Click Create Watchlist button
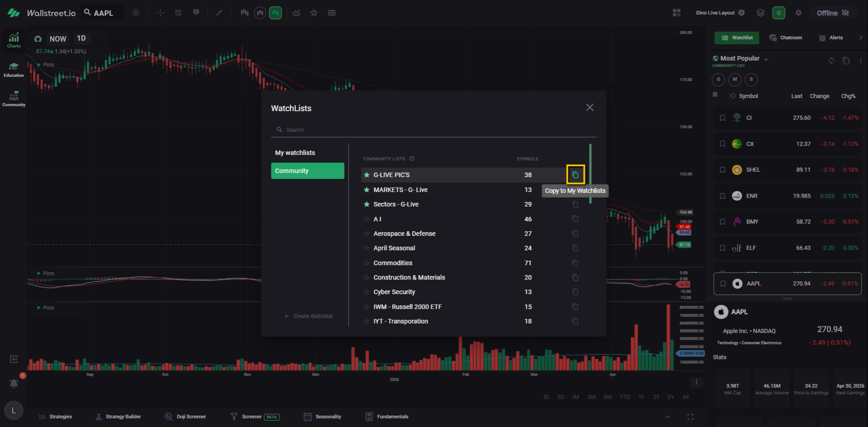The height and width of the screenshot is (427, 868). pos(308,316)
